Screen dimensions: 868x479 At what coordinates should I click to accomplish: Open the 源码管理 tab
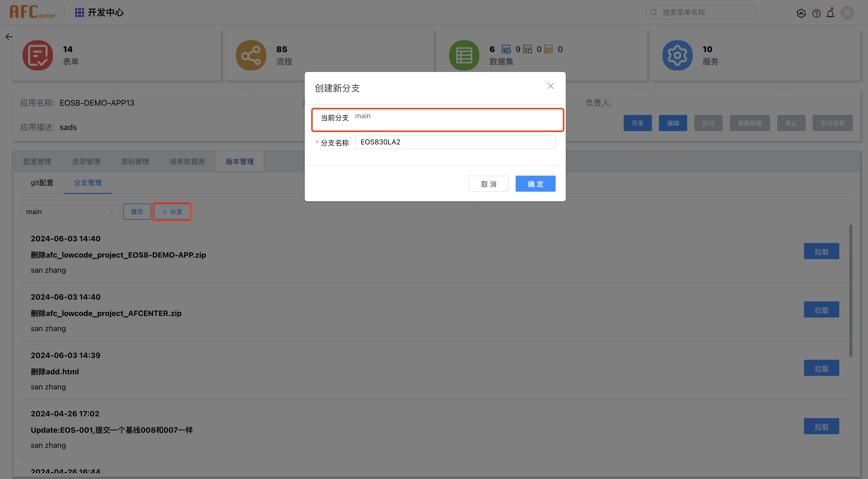coord(135,161)
